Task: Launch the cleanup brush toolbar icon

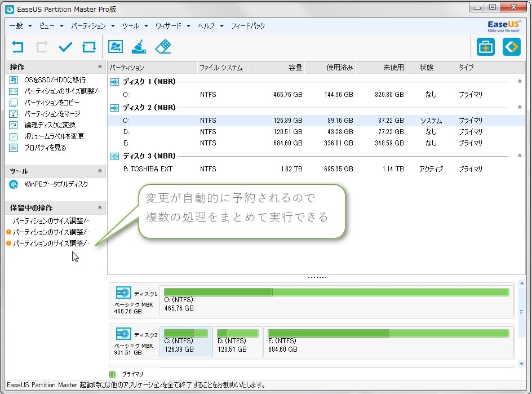Action: click(139, 47)
